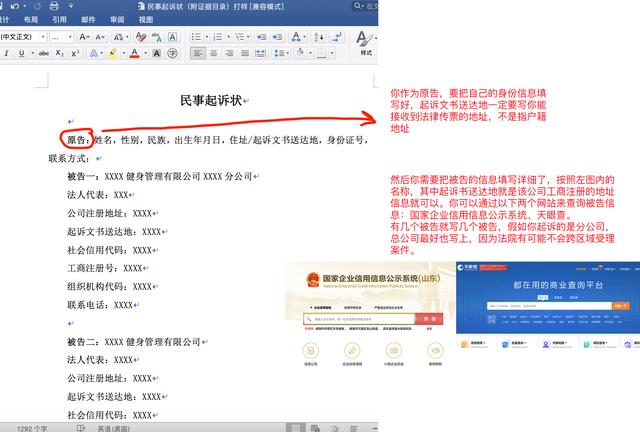The height and width of the screenshot is (432, 640).
Task: Toggle Underline formatting
Action: (21, 53)
